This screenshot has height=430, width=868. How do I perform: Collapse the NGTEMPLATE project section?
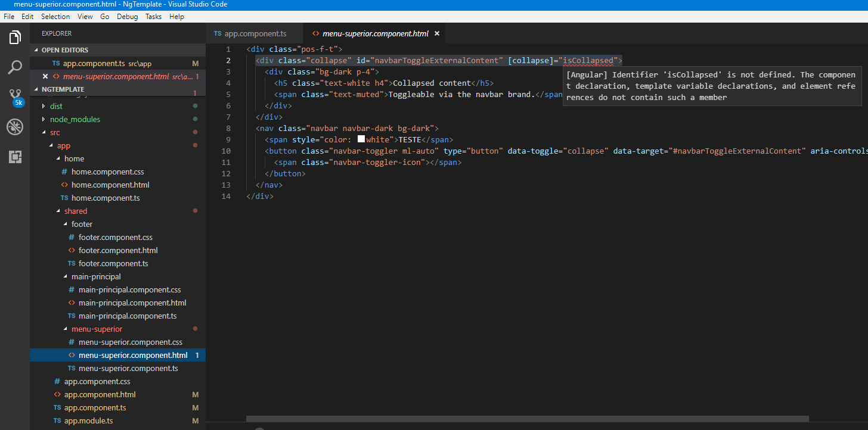(x=117, y=89)
